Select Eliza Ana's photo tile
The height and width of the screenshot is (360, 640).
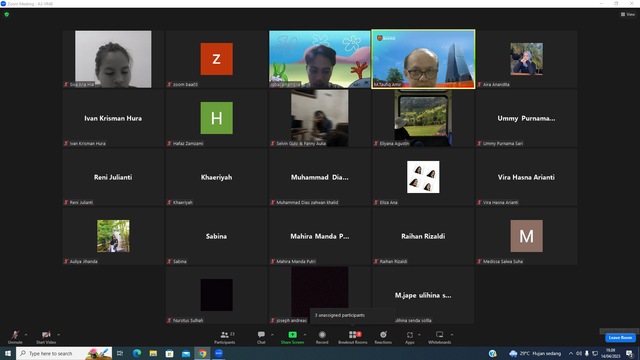coord(423,177)
